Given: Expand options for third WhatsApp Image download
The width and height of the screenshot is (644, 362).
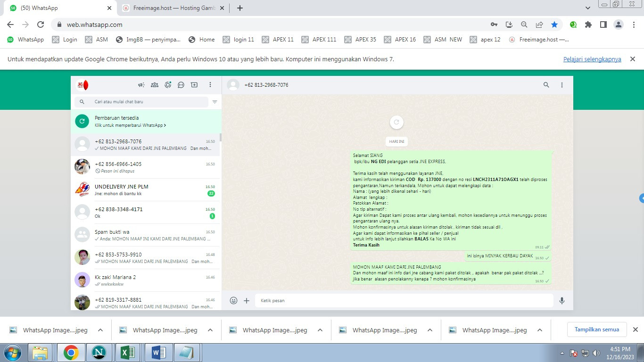Looking at the screenshot, I should click(320, 330).
